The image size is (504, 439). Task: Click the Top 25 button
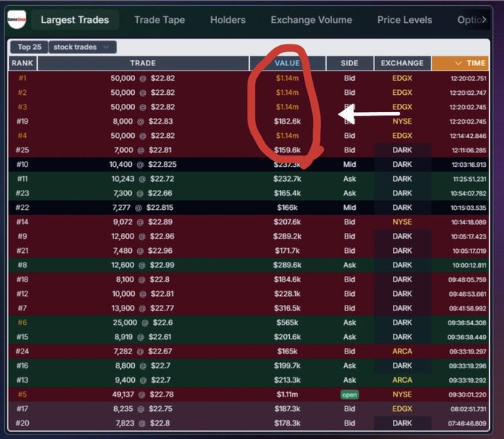29,47
